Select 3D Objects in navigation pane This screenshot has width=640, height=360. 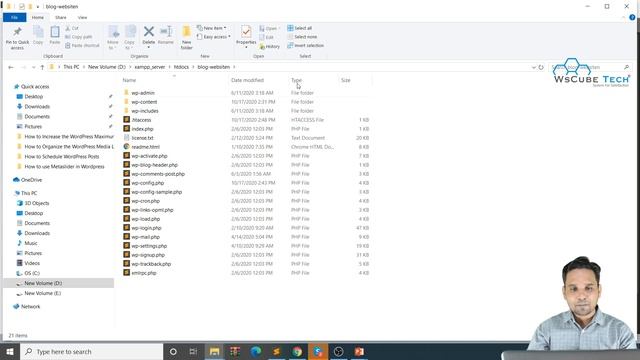pos(37,203)
